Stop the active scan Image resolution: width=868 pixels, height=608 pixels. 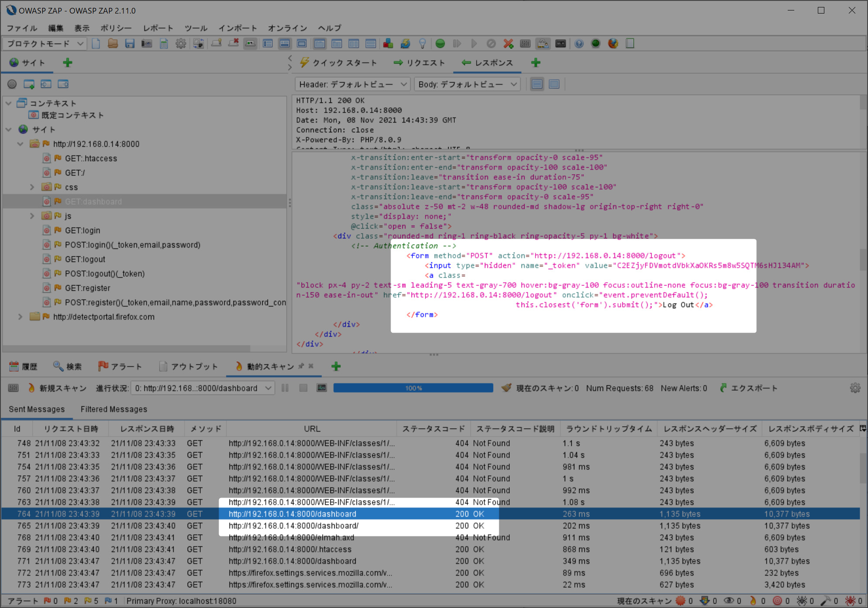(x=303, y=388)
